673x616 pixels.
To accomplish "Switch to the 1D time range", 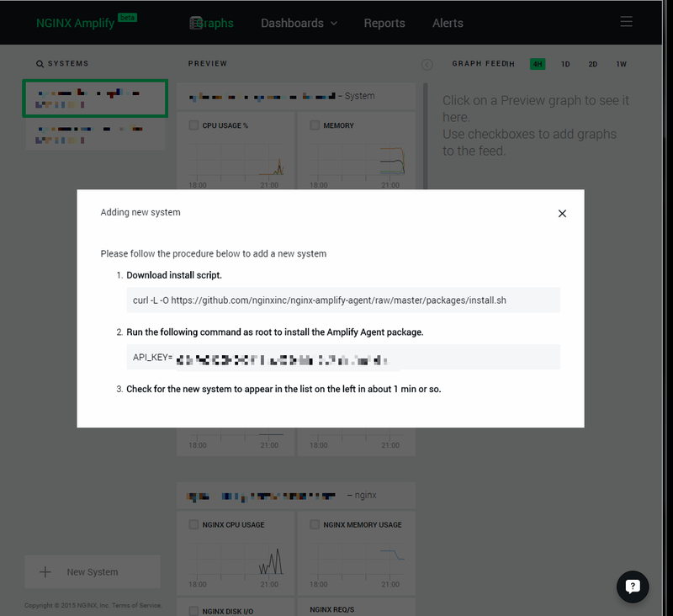I will point(565,64).
